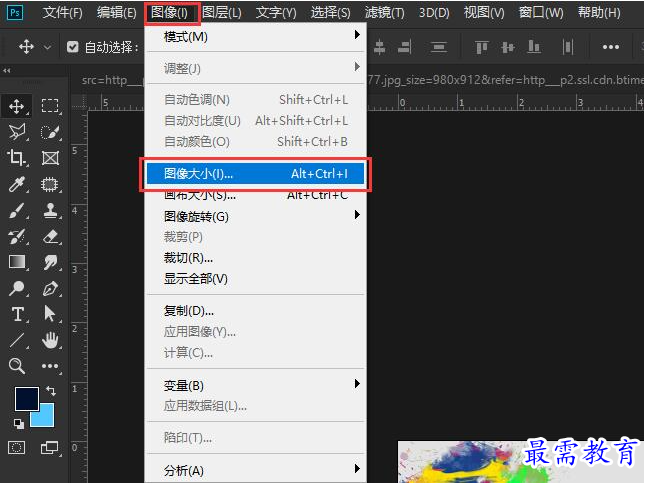Viewport: 646px width, 484px height.
Task: Open the 图层(L) menu
Action: [222, 13]
